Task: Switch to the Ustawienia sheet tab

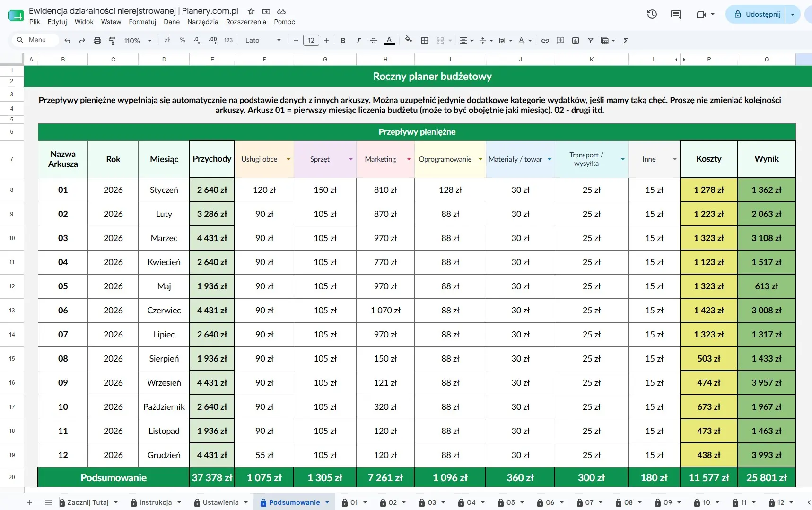Action: click(220, 502)
